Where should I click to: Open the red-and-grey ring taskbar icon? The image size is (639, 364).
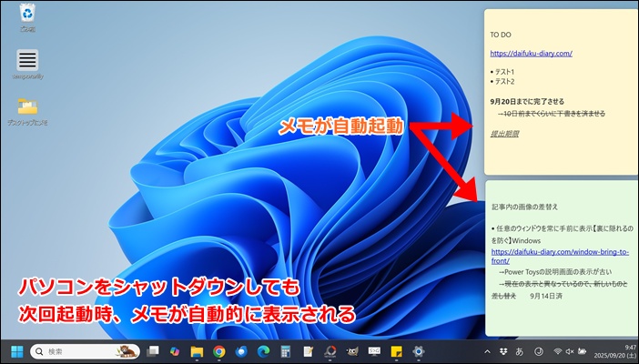coord(330,351)
